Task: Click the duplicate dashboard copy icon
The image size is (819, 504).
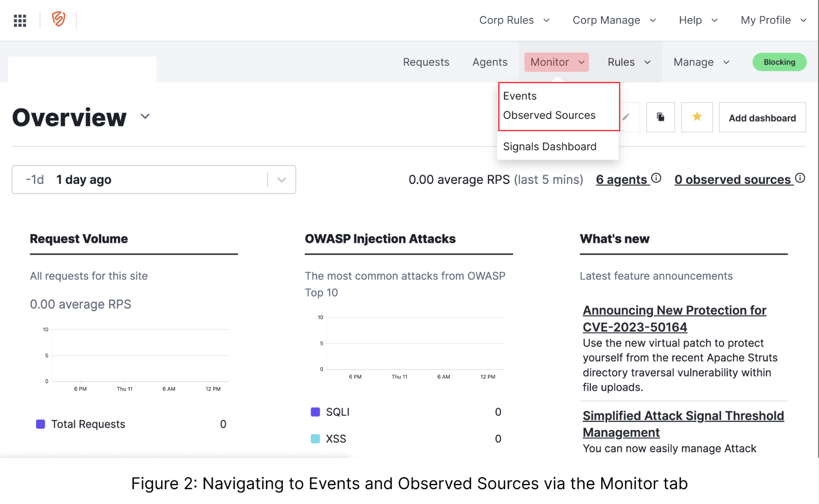Action: [x=660, y=117]
